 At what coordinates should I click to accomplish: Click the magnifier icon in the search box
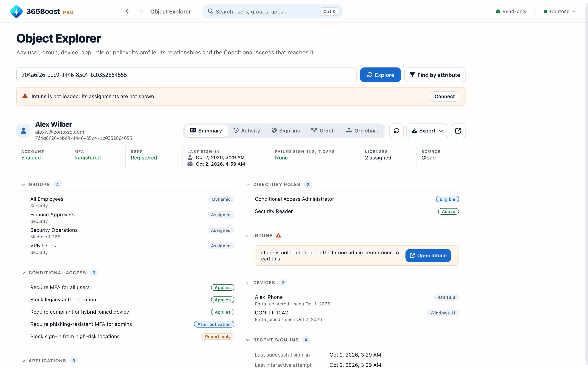click(211, 11)
